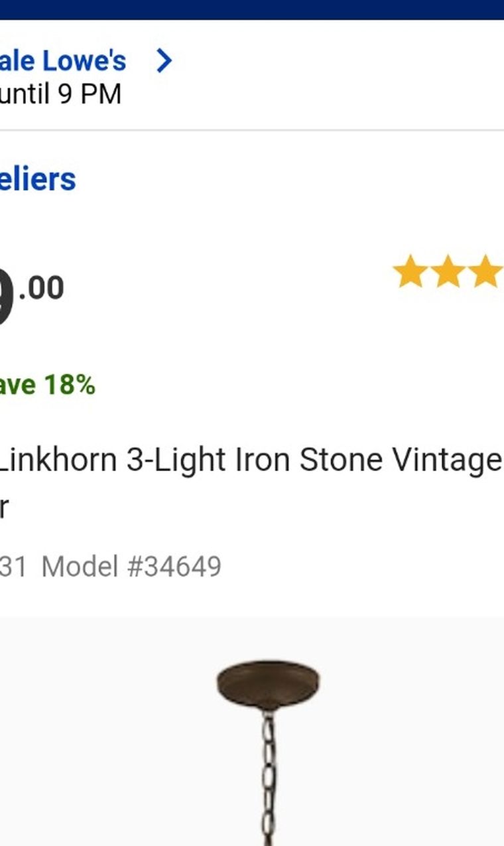Tap the dark blue header bar

point(252,9)
